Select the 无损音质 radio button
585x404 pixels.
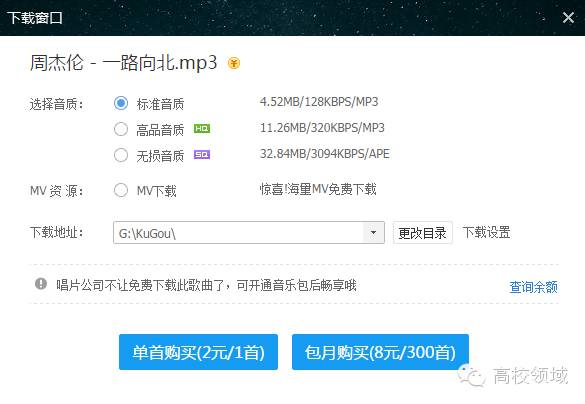click(121, 155)
